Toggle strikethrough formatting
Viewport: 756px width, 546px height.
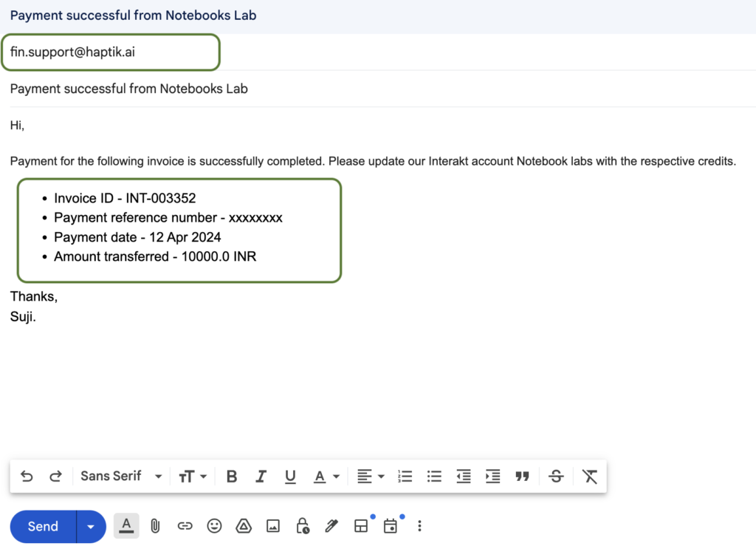pos(556,477)
